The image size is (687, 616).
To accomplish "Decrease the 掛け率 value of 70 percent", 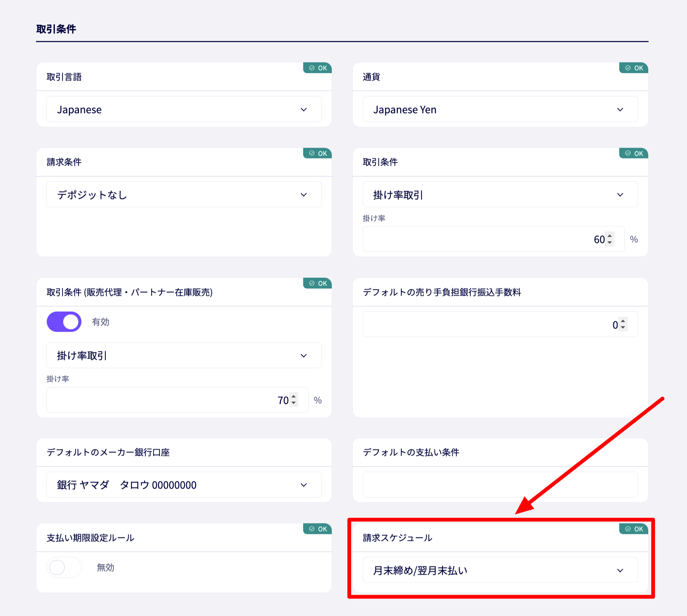I will (x=294, y=402).
